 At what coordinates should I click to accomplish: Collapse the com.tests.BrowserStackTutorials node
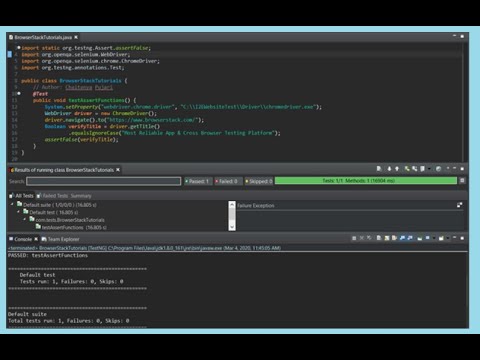25,219
